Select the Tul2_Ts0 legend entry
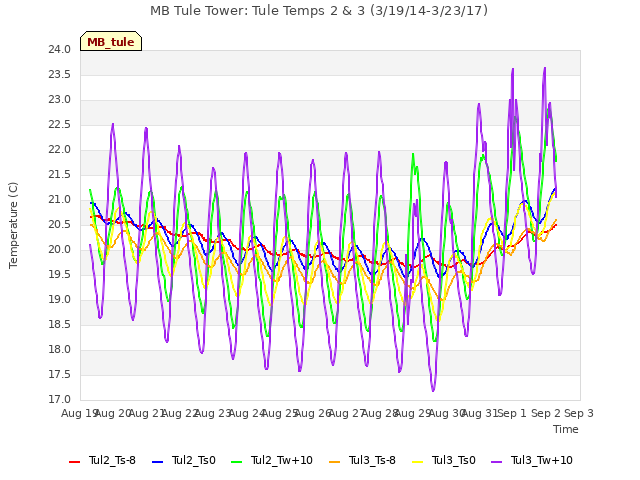Image resolution: width=640 pixels, height=480 pixels. point(184,460)
